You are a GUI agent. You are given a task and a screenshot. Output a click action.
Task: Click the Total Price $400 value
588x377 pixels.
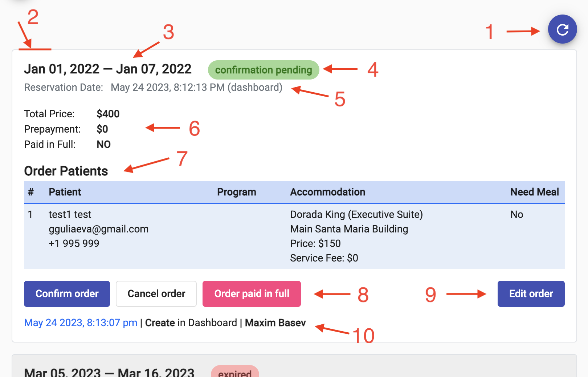click(108, 114)
